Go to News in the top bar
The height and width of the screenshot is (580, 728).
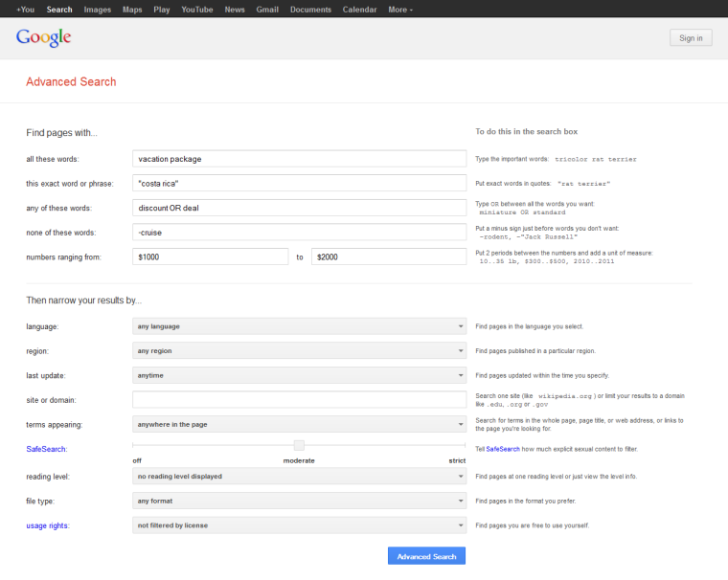pos(235,10)
